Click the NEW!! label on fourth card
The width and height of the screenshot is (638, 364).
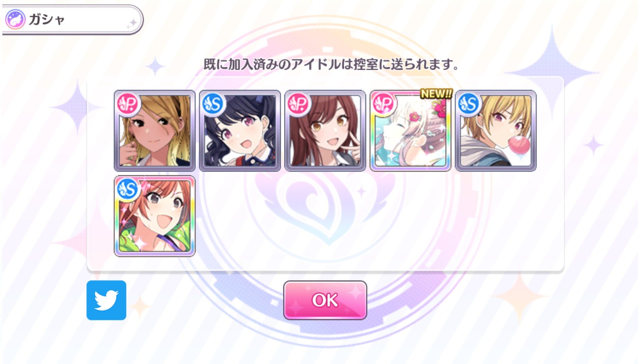click(x=436, y=94)
